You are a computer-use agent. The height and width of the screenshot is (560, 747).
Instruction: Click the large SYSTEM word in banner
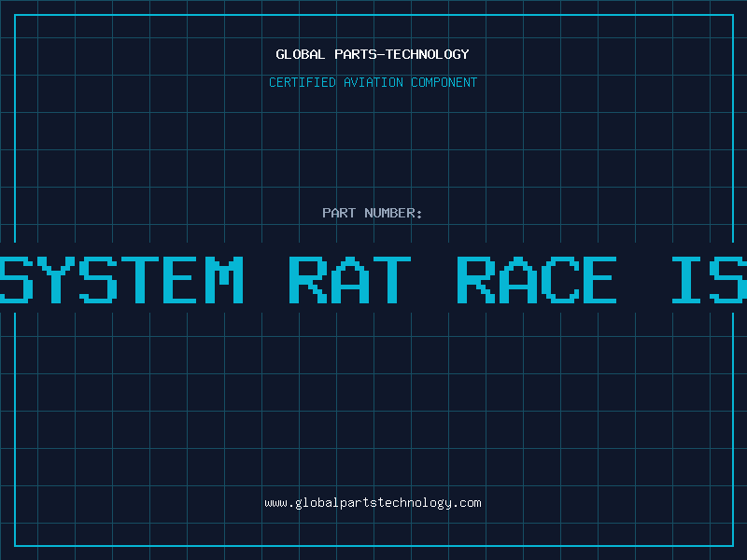[x=121, y=279]
